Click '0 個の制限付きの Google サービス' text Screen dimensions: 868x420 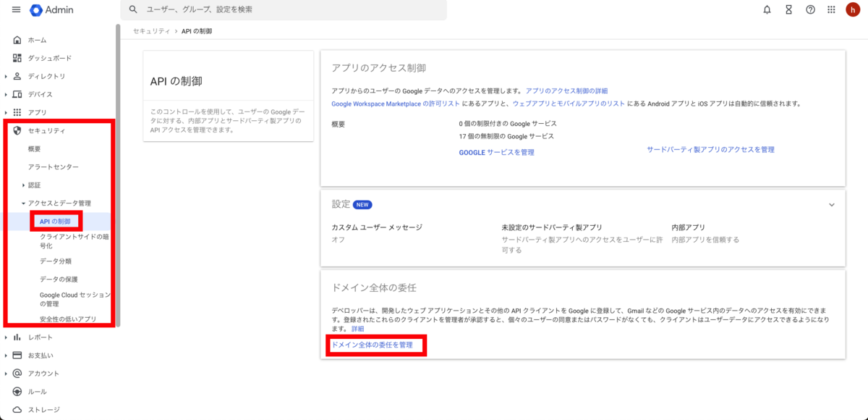point(508,124)
